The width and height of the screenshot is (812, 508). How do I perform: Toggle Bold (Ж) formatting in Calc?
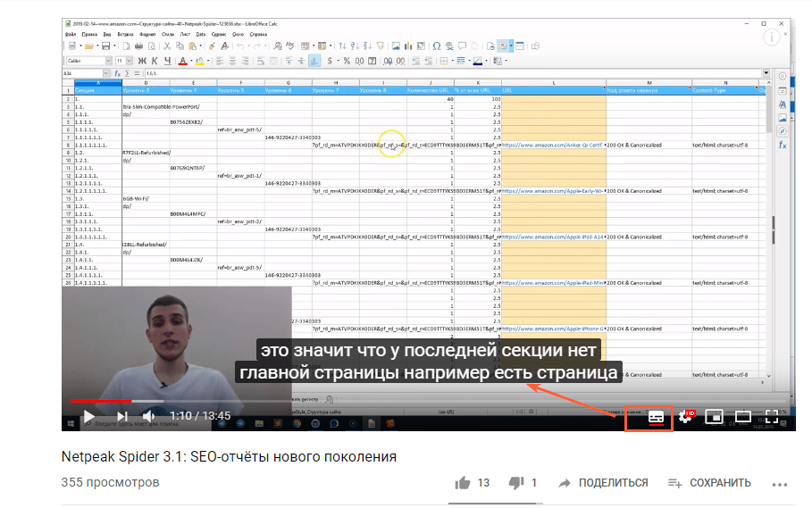(x=142, y=61)
